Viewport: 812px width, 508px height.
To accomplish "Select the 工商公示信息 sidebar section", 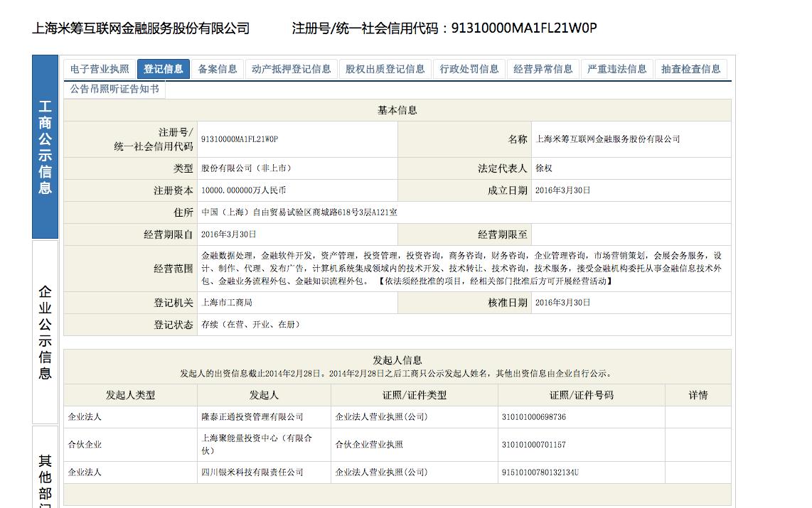I will tap(45, 147).
